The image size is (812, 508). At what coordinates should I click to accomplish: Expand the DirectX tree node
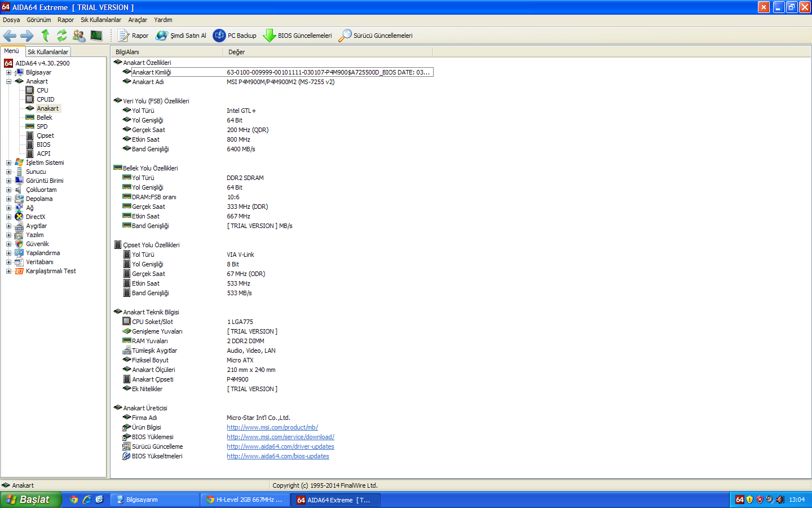click(x=8, y=217)
